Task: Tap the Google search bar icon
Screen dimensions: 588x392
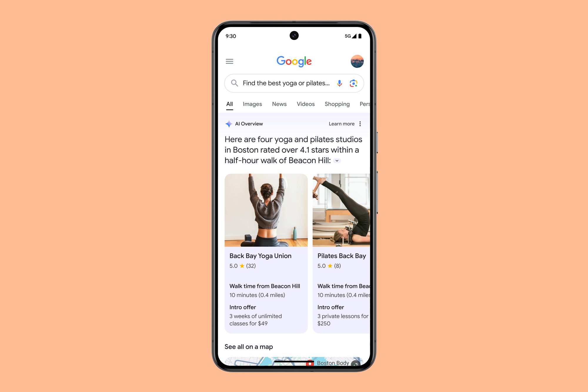Action: pos(234,83)
